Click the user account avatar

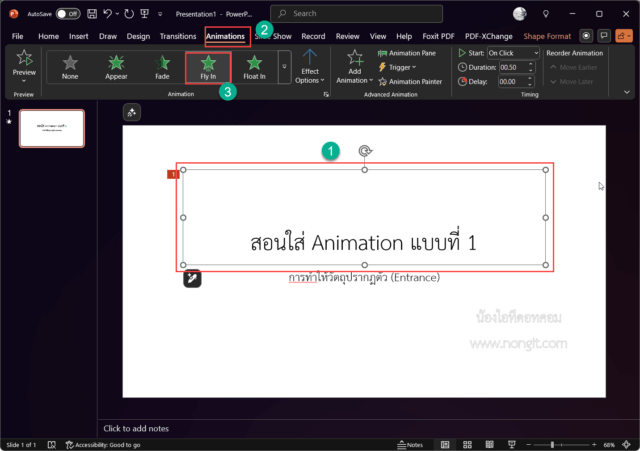pyautogui.click(x=520, y=14)
